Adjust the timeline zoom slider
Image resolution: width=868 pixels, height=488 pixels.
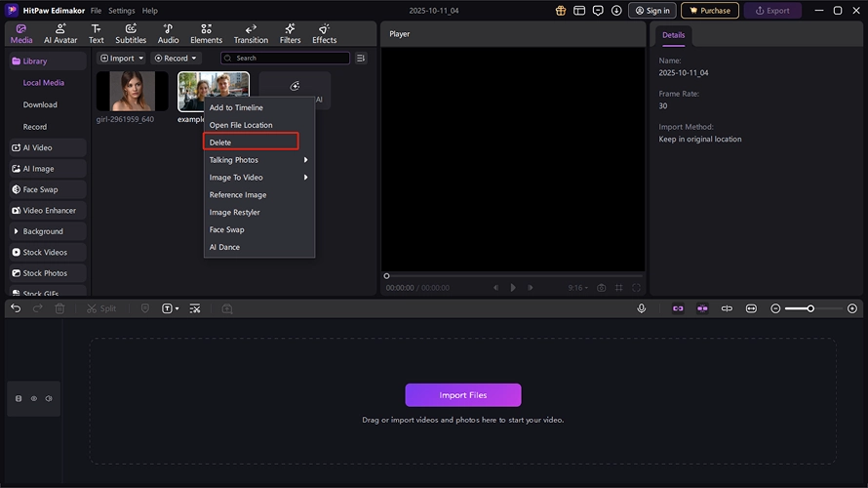(809, 308)
